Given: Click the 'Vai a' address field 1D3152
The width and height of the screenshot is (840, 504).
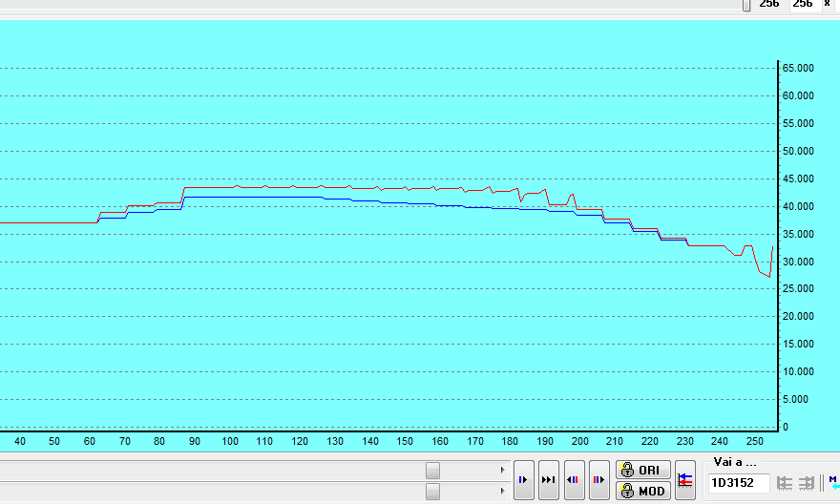Looking at the screenshot, I should pos(738,483).
